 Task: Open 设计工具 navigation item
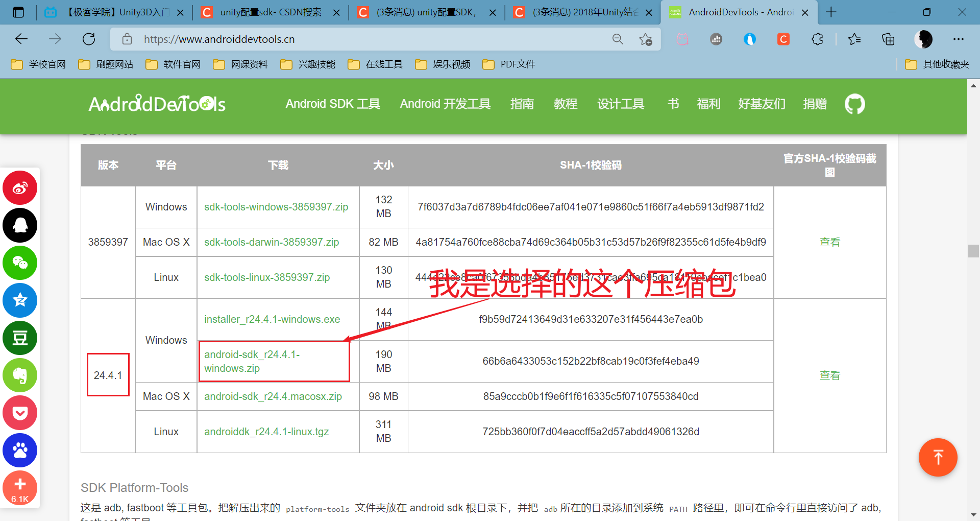tap(621, 104)
